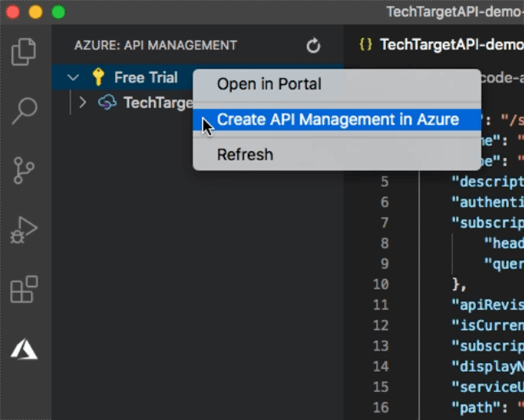Select Refresh in the context menu
The image size is (524, 420).
pyautogui.click(x=245, y=155)
